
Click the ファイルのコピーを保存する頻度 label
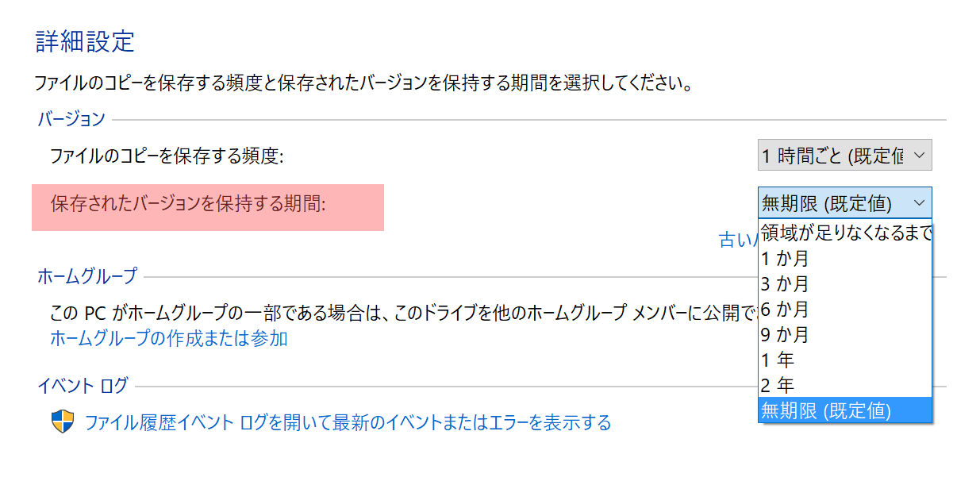point(167,156)
